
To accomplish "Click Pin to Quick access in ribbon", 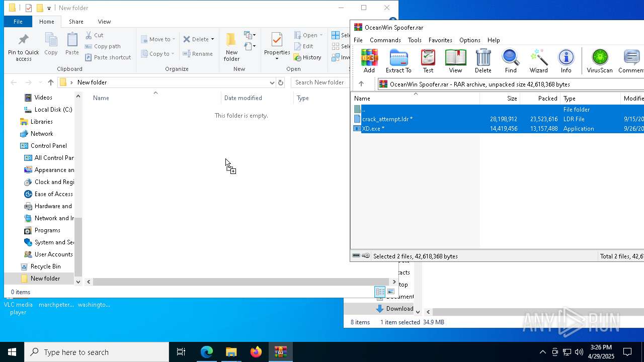I will (23, 47).
